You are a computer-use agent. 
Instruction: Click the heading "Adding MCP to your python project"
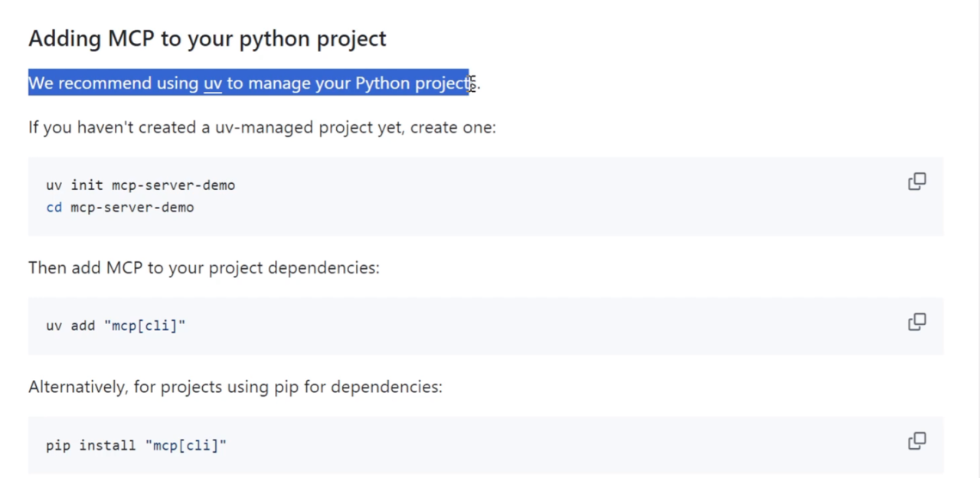tap(207, 39)
